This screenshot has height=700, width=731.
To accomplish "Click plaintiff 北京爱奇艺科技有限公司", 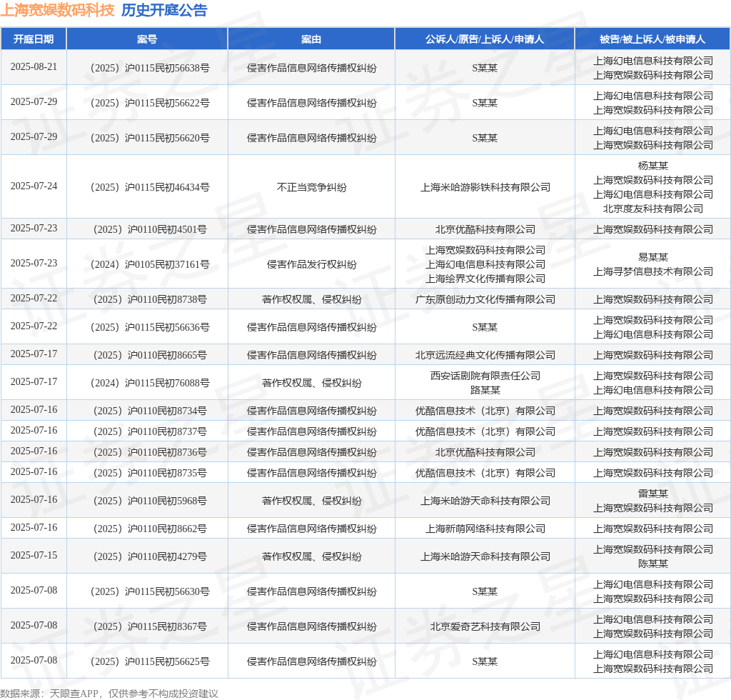I will click(x=485, y=626).
